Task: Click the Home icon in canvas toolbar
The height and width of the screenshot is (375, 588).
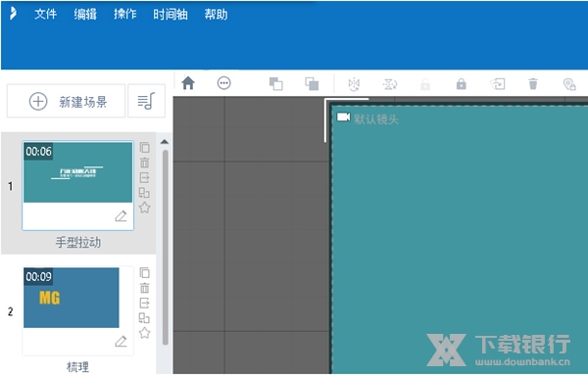Action: (x=188, y=83)
